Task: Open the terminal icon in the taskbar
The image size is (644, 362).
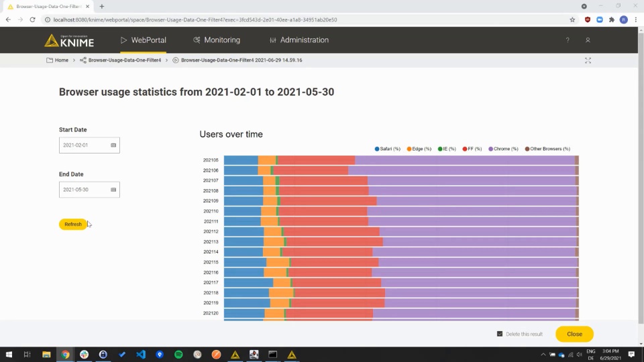Action: [x=273, y=354]
